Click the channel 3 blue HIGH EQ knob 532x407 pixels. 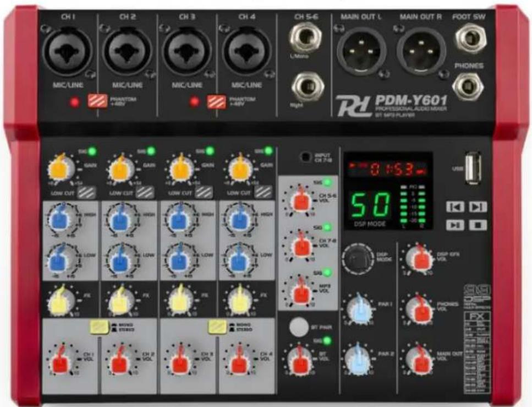[181, 218]
